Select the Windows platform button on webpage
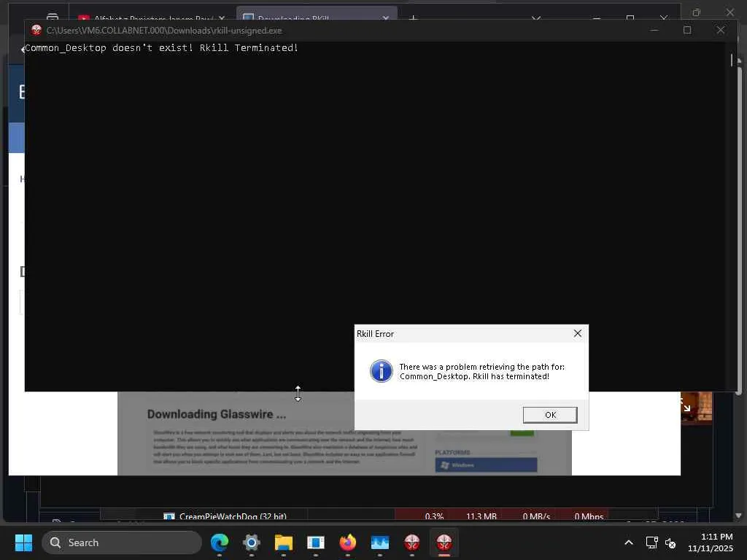 [x=486, y=464]
